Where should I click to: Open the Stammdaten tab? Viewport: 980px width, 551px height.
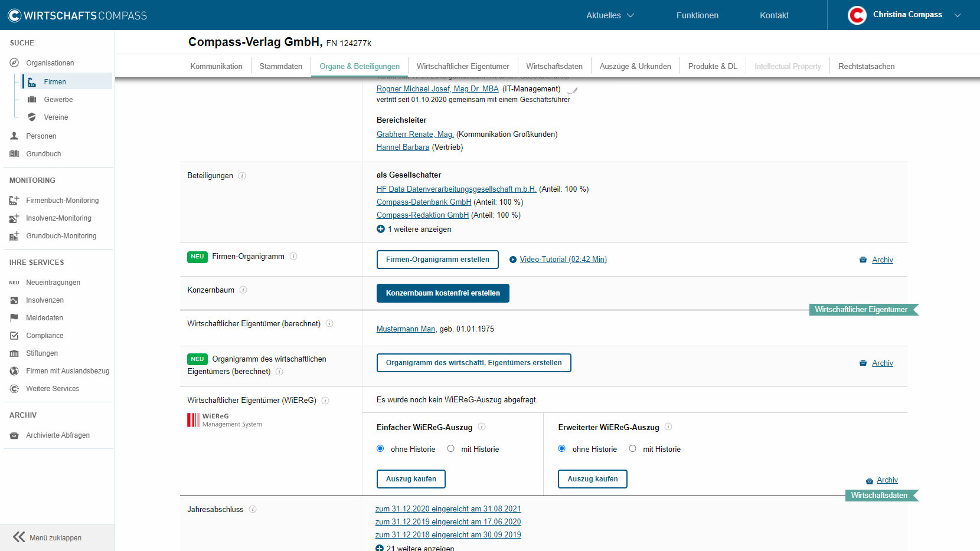pos(280,67)
